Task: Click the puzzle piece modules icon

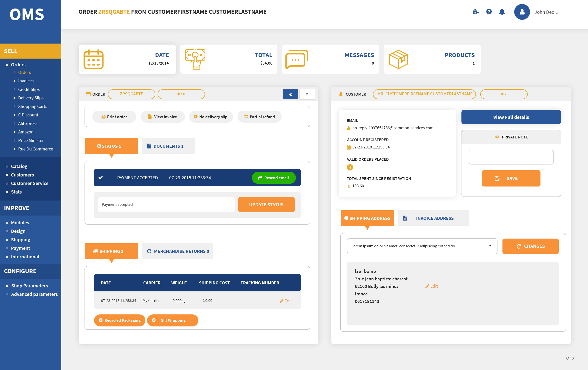Action: coord(476,12)
